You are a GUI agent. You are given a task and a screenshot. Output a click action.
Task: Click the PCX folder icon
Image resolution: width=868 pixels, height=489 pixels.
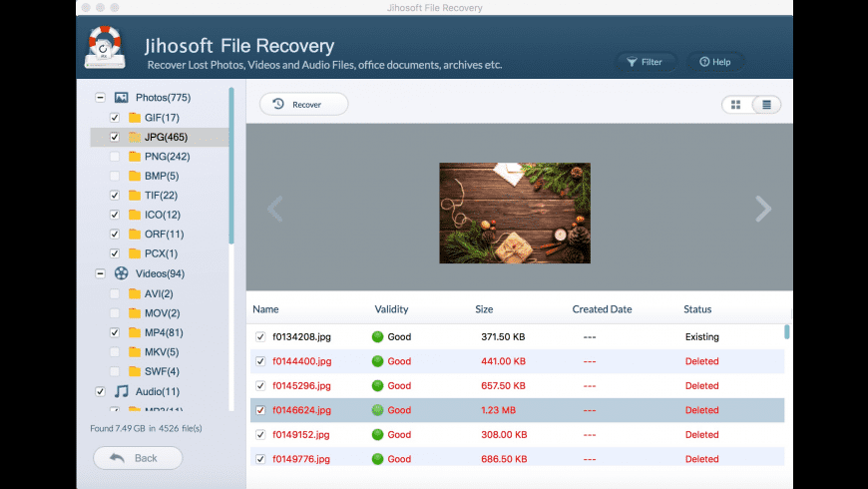[x=135, y=253]
